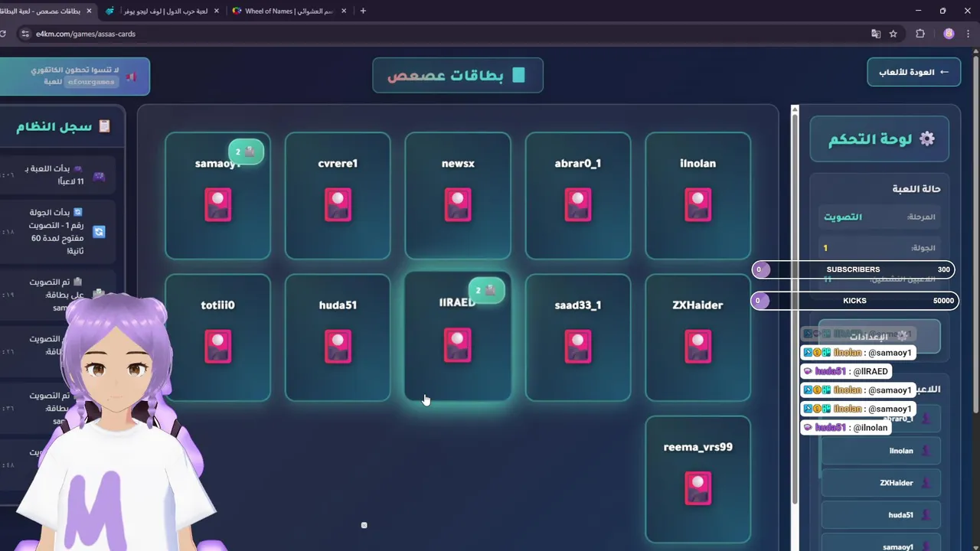Screen dimensions: 980x551
Task: Open the browser extensions puzzle icon
Action: [x=920, y=34]
